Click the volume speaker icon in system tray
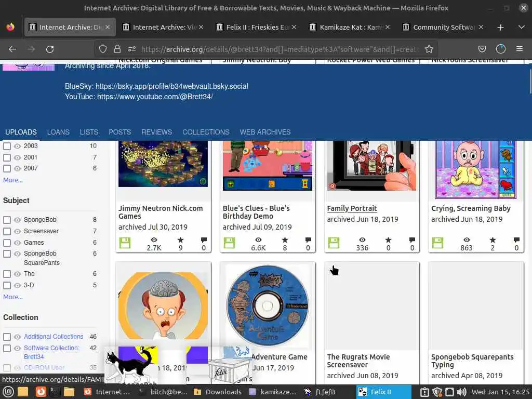This screenshot has height=399, width=532. click(461, 392)
